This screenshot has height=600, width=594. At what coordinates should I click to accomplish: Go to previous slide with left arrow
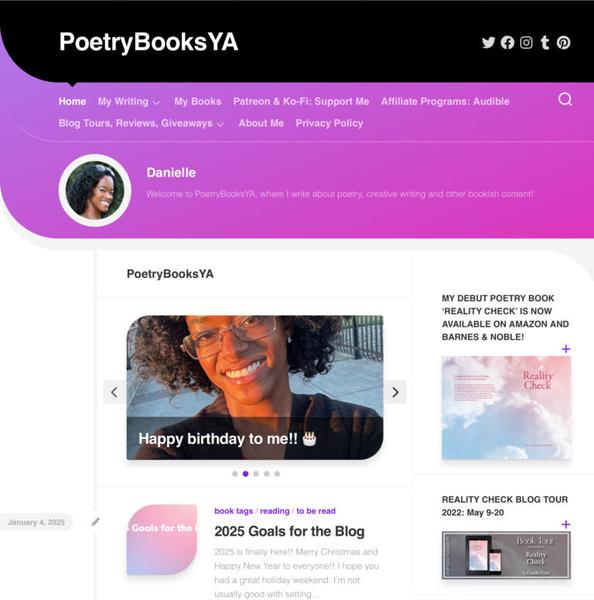tap(114, 392)
